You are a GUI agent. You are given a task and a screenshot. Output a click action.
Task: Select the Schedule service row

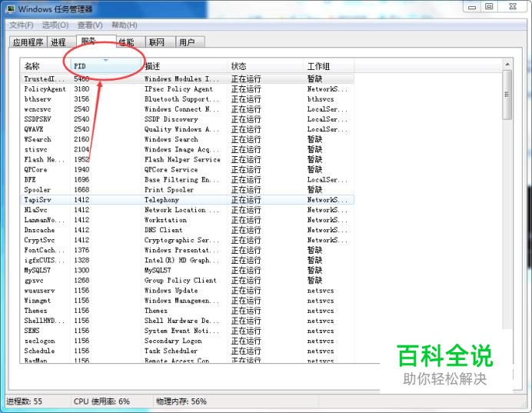(188, 351)
